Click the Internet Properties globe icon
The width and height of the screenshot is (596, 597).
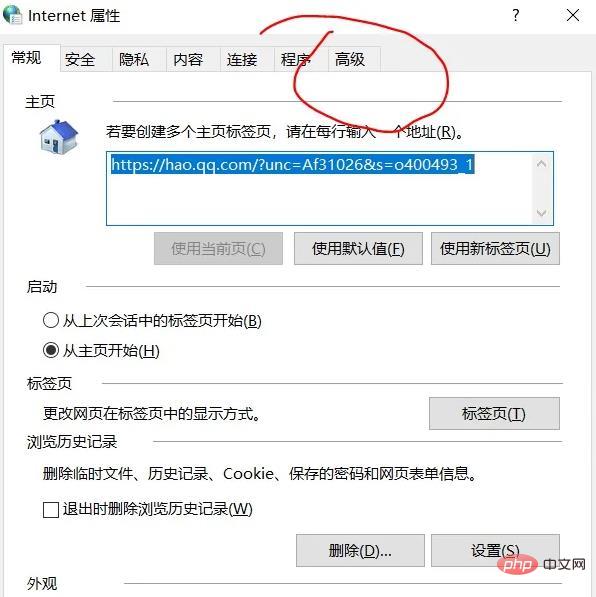[x=13, y=14]
